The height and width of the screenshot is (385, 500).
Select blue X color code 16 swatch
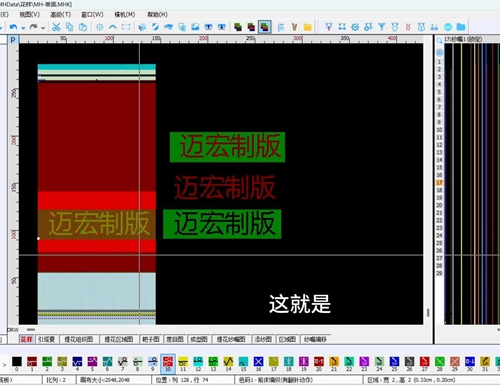coord(259,362)
